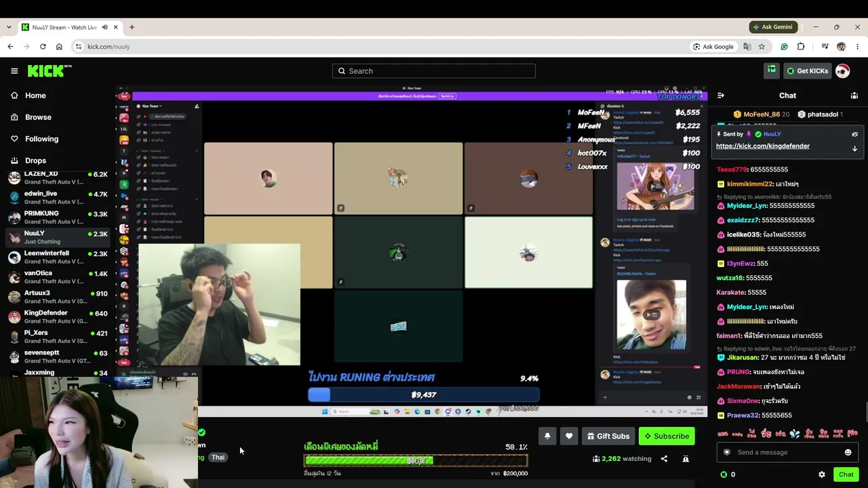Show chat users list icon
The width and height of the screenshot is (868, 488).
(x=854, y=96)
